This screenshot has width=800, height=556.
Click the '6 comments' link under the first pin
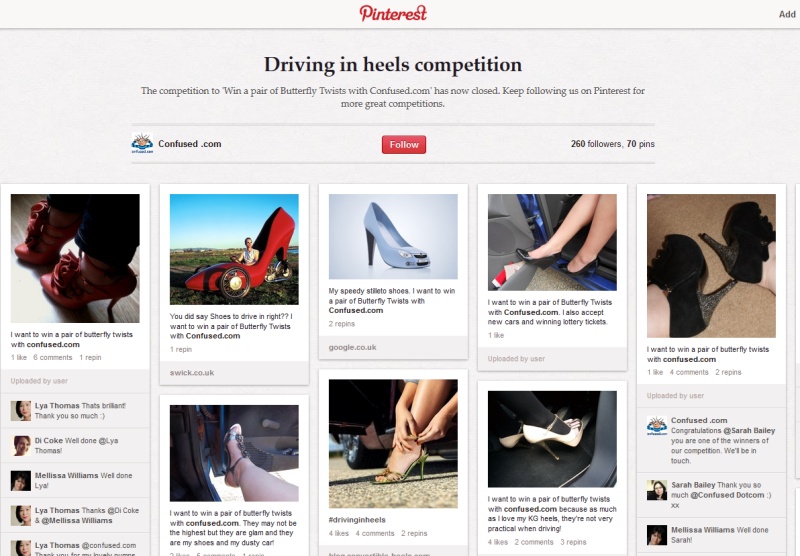[x=53, y=358]
